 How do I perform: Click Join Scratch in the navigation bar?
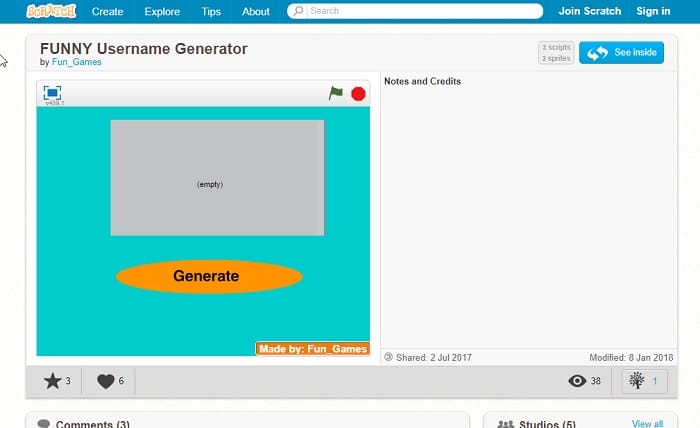point(590,11)
